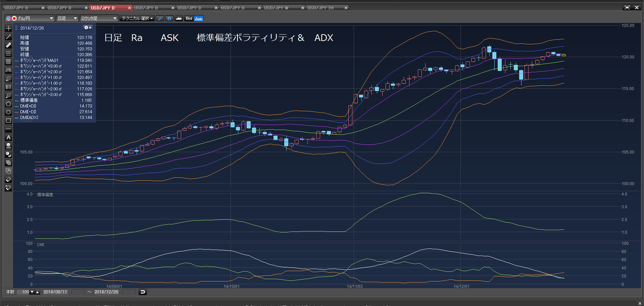This screenshot has width=644, height=306.
Task: Click the reset range return-arrow button
Action: 143,292
